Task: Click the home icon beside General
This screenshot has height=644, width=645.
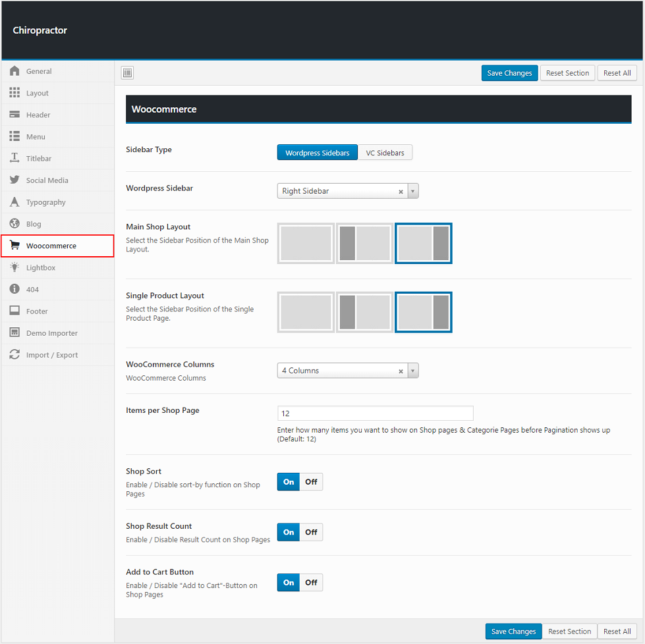Action: (x=14, y=71)
